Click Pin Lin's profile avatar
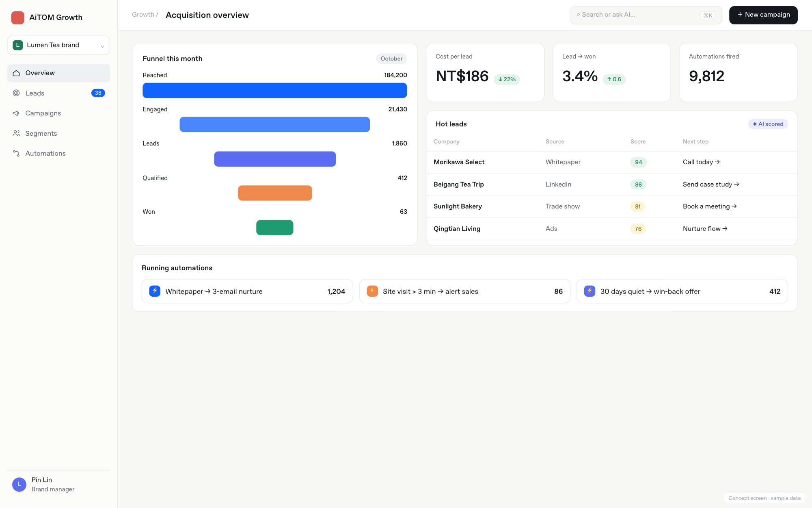 tap(19, 484)
